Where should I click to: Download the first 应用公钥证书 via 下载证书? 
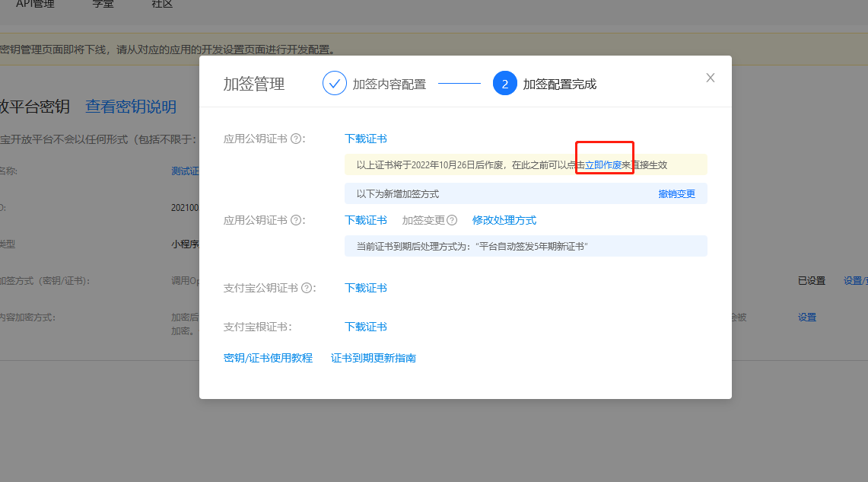pos(364,138)
